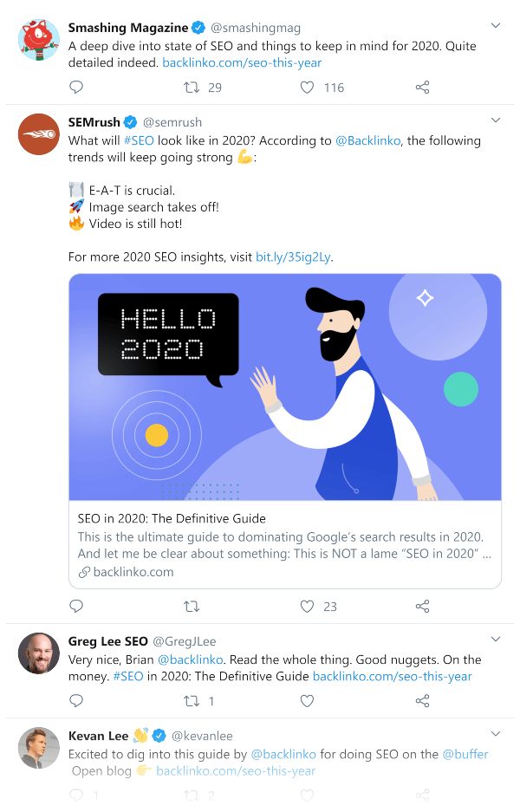This screenshot has width=520, height=812.
Task: Open the @Backlinko mention in SEMrush tweet
Action: [367, 140]
